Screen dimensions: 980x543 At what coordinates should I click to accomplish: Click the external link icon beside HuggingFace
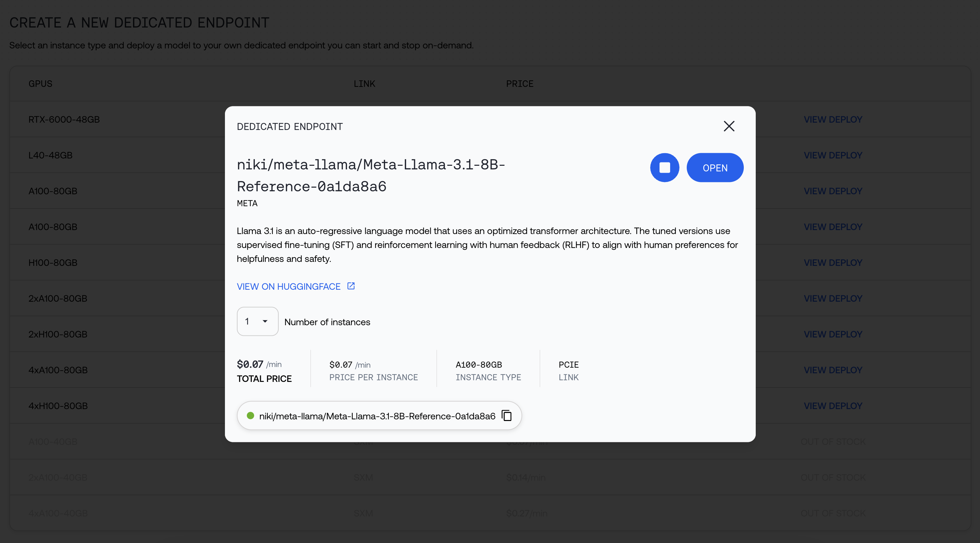pos(351,286)
